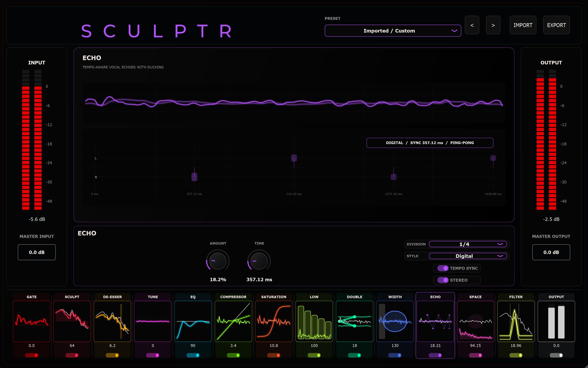Select the COMPRESSOR module tab label

coord(233,297)
